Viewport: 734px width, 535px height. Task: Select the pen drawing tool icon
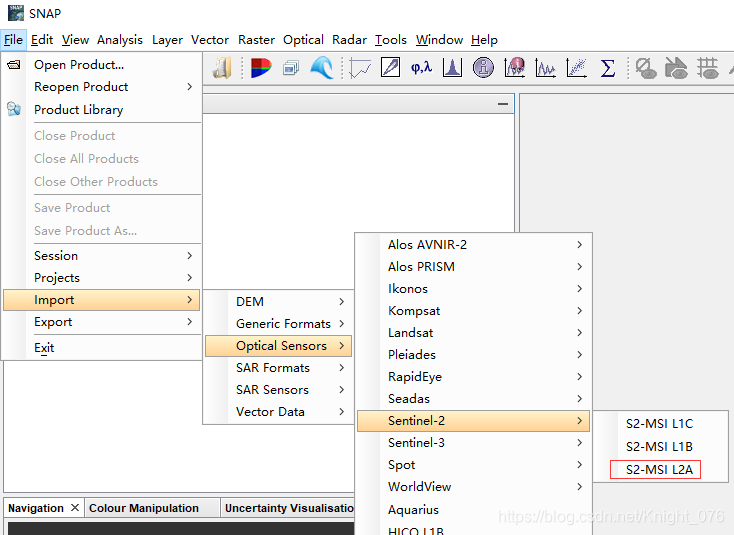click(390, 67)
